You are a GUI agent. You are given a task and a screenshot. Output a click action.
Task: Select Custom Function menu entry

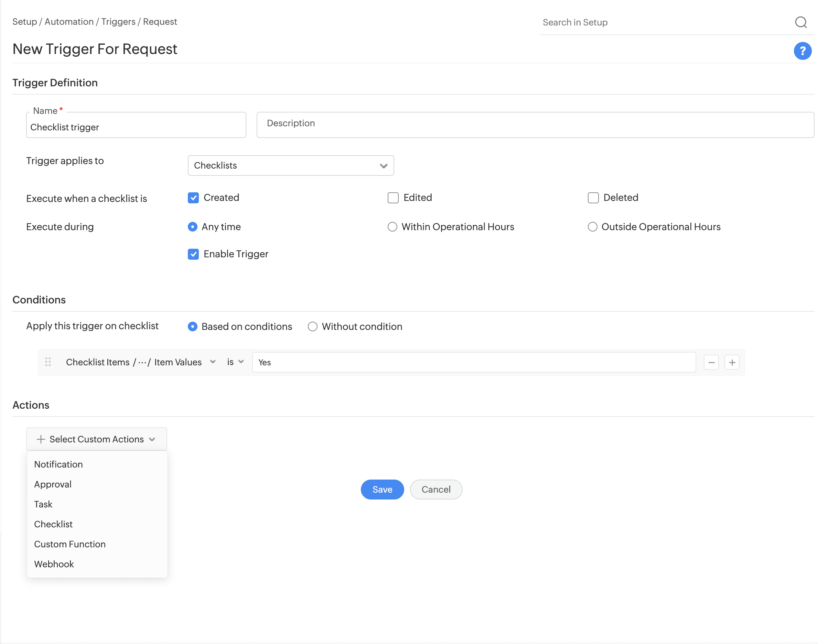click(x=70, y=544)
